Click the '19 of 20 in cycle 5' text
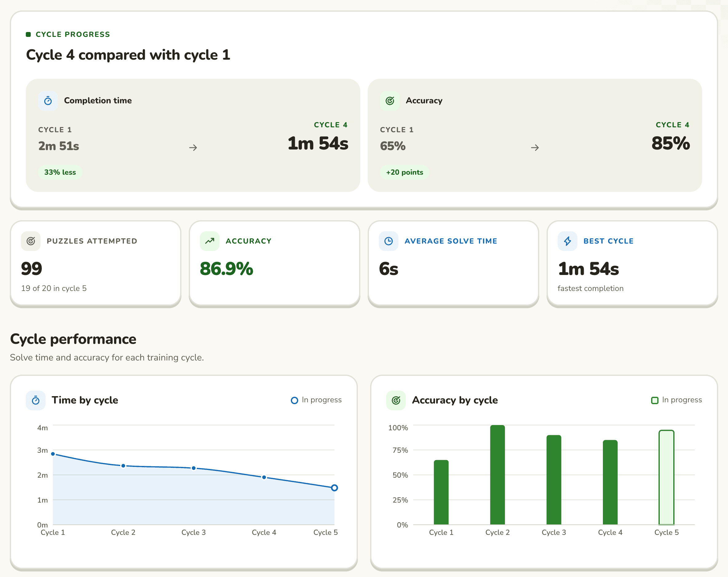Viewport: 728px width, 577px height. pyautogui.click(x=54, y=288)
